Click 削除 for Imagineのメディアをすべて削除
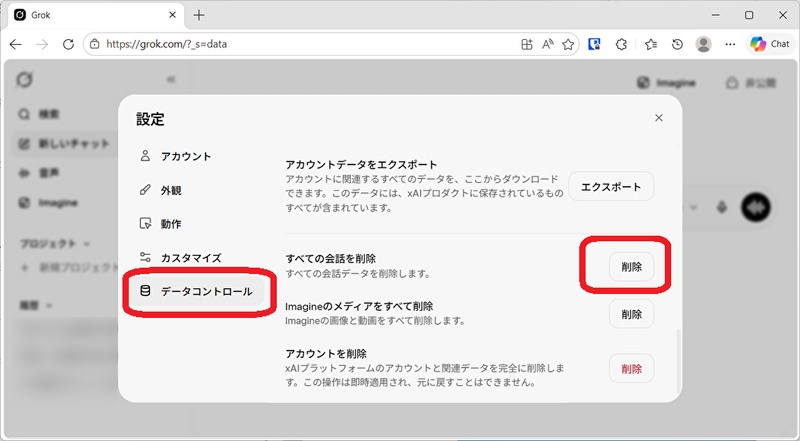800x441 pixels. (x=631, y=314)
